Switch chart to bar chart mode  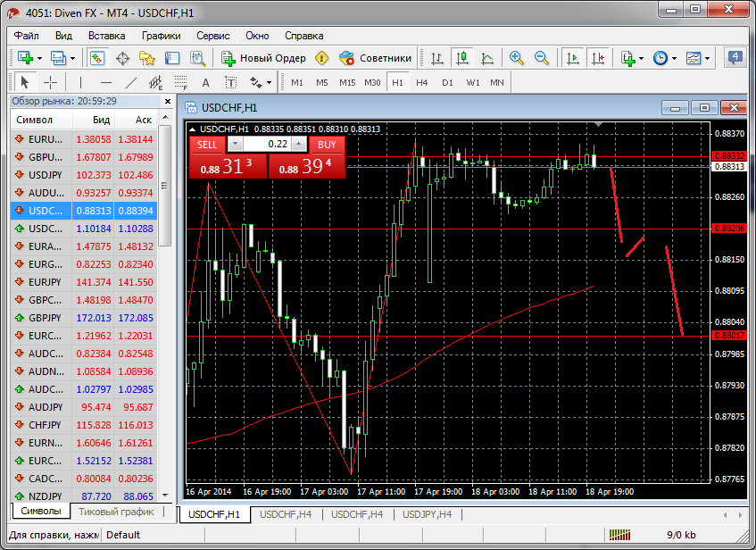[436, 58]
